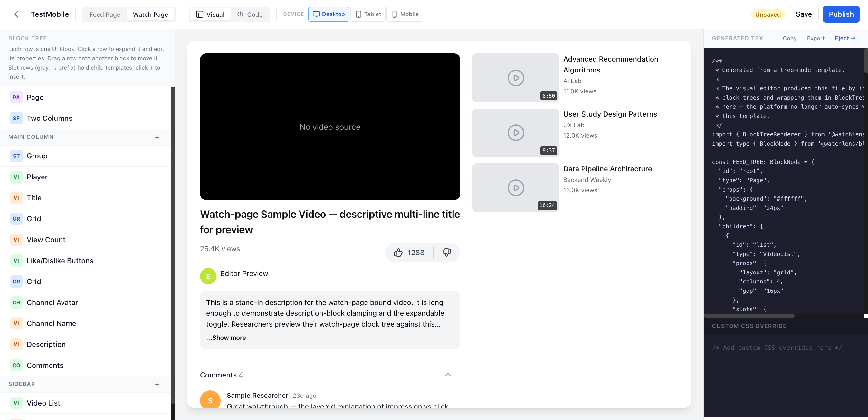
Task: Open the Feed Page tab
Action: [x=105, y=14]
